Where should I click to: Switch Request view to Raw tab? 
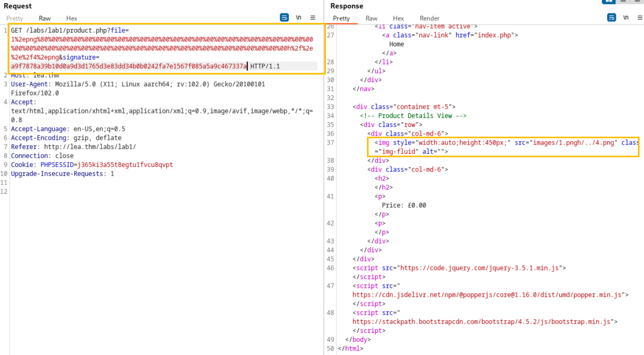[x=45, y=18]
